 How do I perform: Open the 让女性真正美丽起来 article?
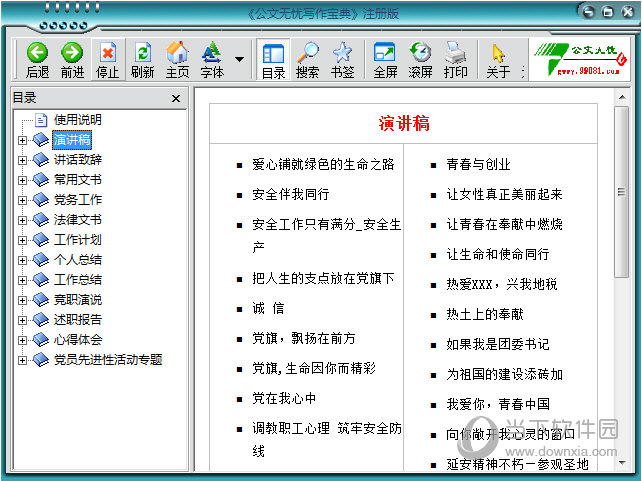[504, 194]
